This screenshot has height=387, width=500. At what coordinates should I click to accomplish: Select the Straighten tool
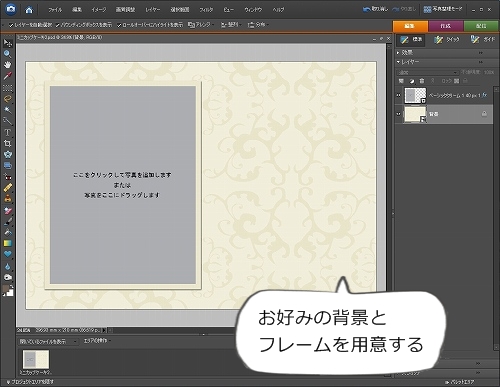tap(7, 165)
